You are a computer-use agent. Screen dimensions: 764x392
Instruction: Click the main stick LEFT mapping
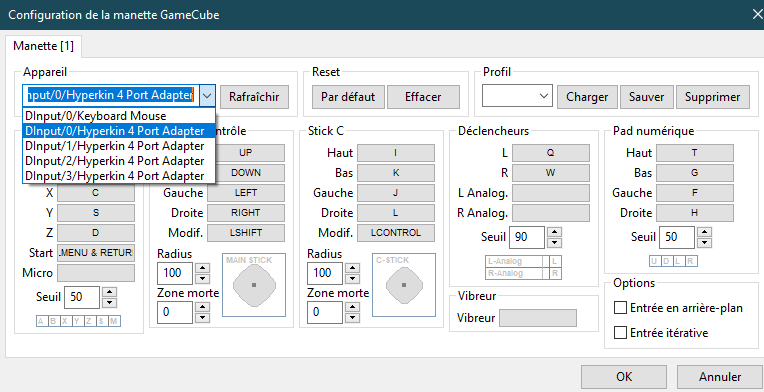[246, 193]
